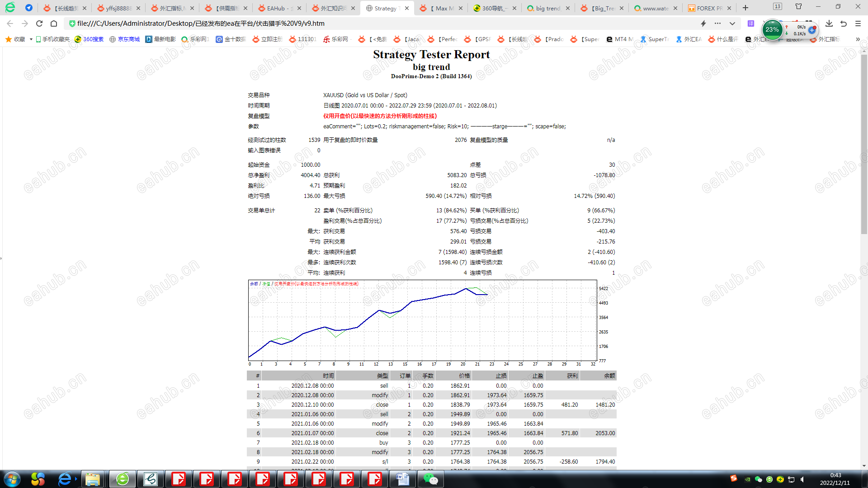Click the purple translate icon
Image resolution: width=868 pixels, height=488 pixels.
(751, 23)
